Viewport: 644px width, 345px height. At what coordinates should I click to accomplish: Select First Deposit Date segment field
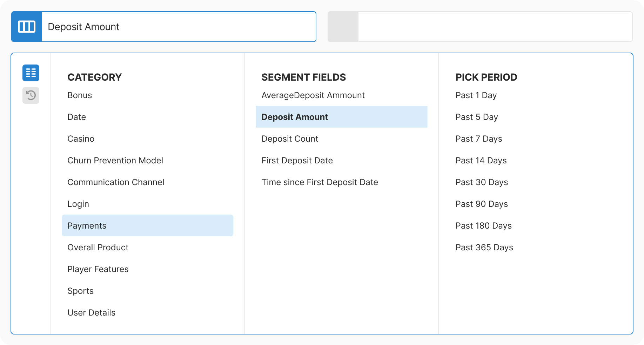[x=297, y=160]
